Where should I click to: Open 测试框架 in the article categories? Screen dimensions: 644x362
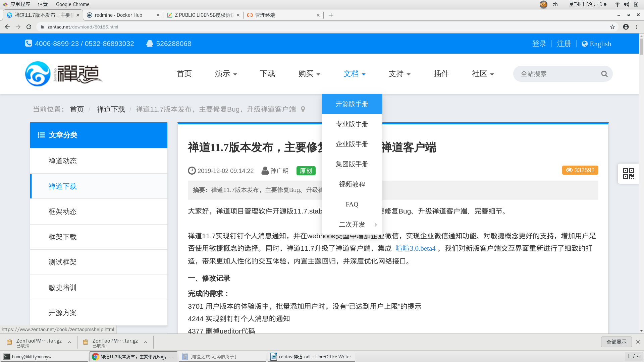click(x=99, y=262)
